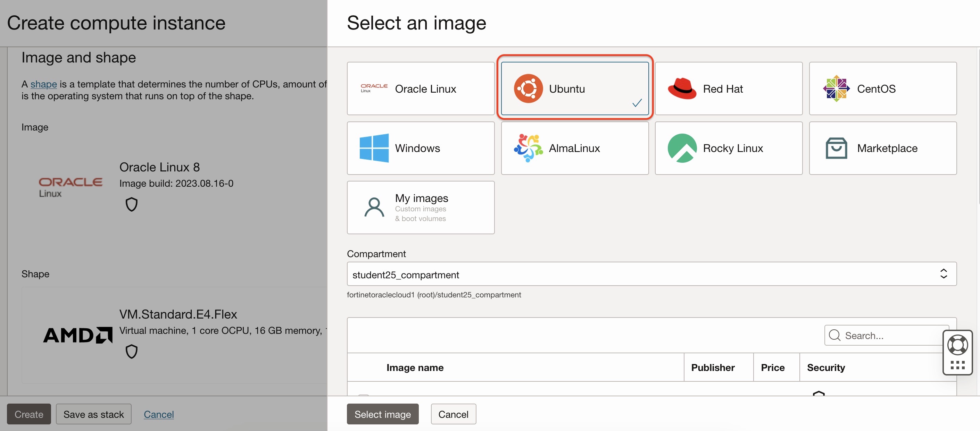Image resolution: width=980 pixels, height=431 pixels.
Task: Click the Rocky Linux green logo icon
Action: (682, 148)
